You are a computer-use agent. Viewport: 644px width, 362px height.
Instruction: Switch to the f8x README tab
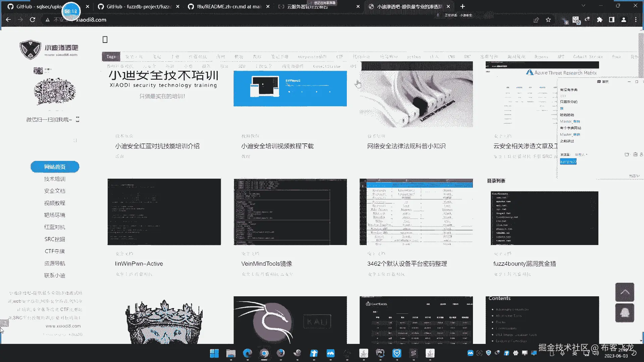coord(228,6)
